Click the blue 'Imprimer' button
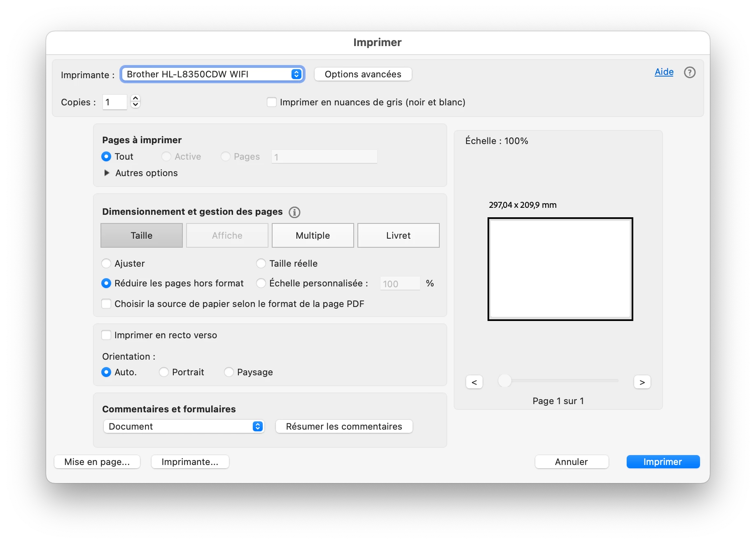The height and width of the screenshot is (544, 756). [663, 462]
